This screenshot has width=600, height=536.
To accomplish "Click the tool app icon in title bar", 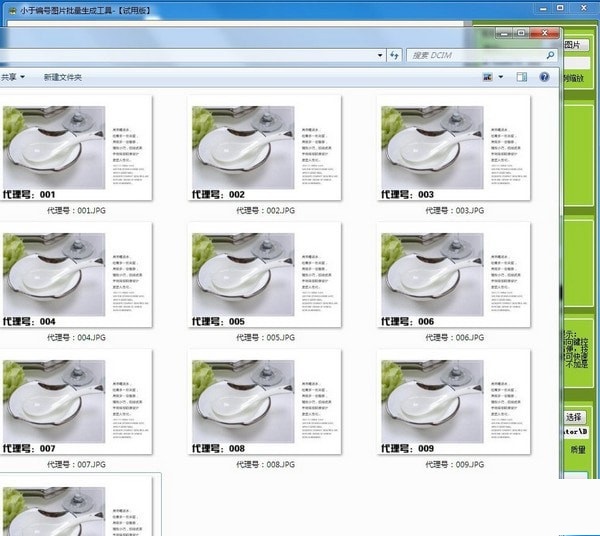I will (12, 11).
